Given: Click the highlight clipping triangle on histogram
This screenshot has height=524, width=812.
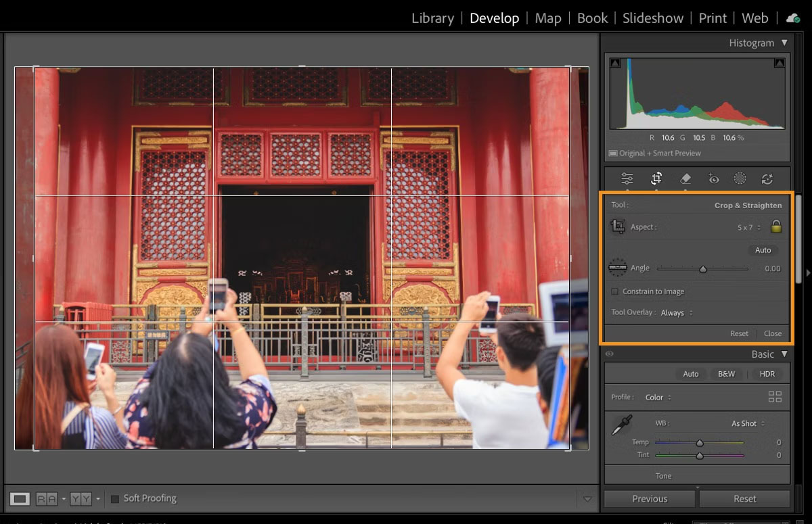Looking at the screenshot, I should (779, 62).
